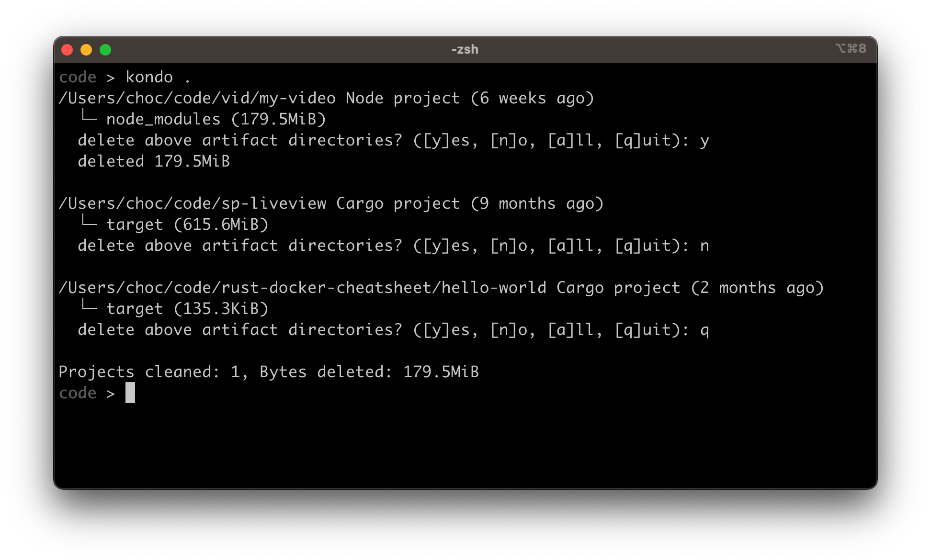Screen dimensions: 931x560
Task: Select the 'q' answer after the hello-world prompt
Action: [x=705, y=329]
